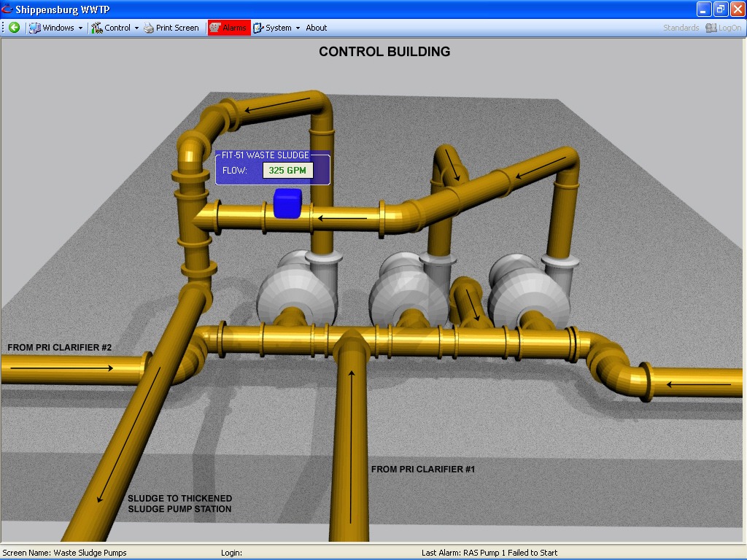Click the Standards toolbar item

click(x=681, y=28)
